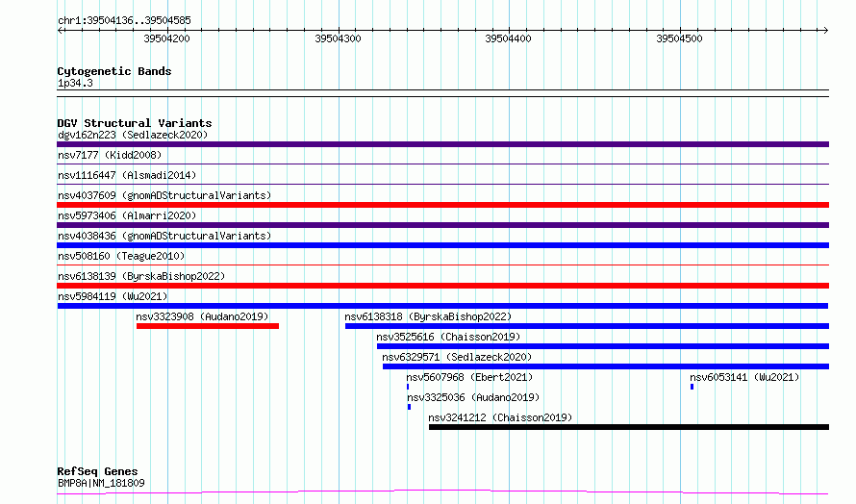Click the thin red line under nsv508160
856x504 pixels.
pos(442,265)
